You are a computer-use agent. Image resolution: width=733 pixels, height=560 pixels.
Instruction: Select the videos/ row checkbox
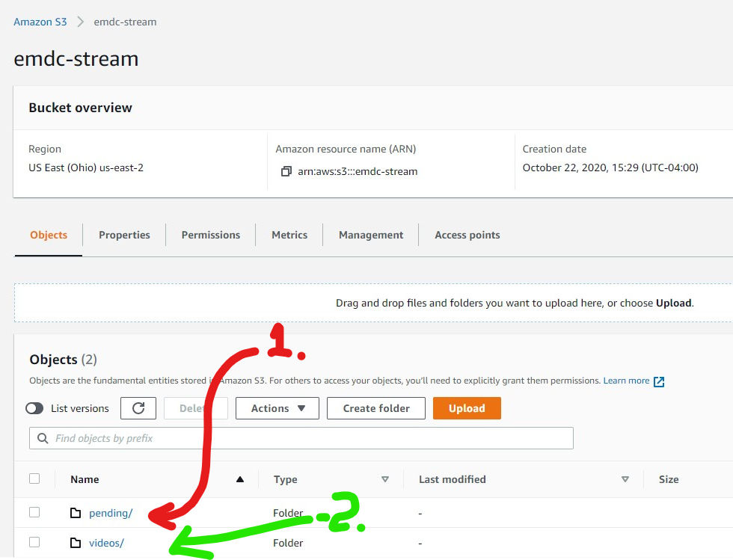pyautogui.click(x=34, y=542)
